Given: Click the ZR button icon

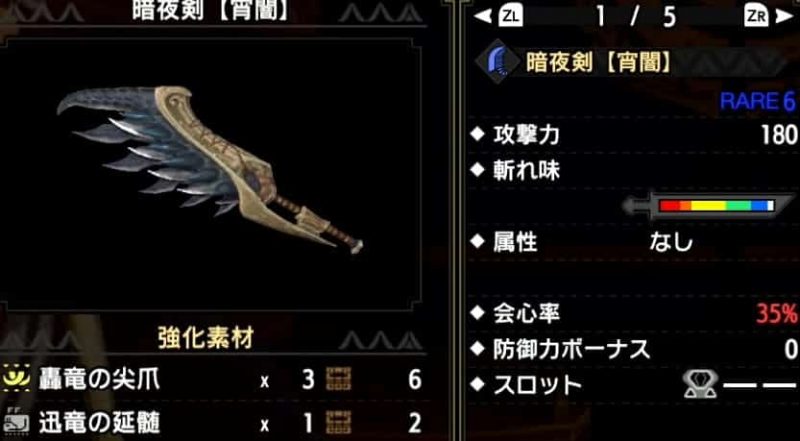Looking at the screenshot, I should [757, 17].
